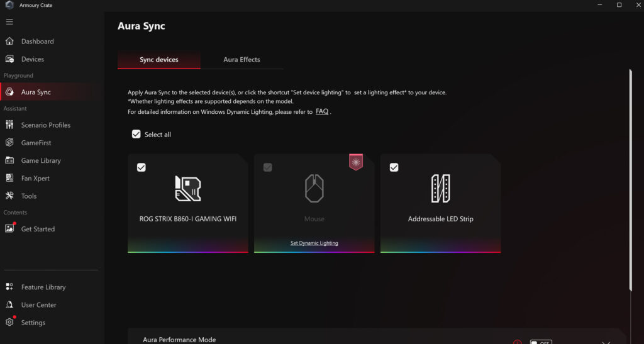Click the 'Whether lighting effects are supported' note
Screen dimensions: 644x344
tap(211, 101)
